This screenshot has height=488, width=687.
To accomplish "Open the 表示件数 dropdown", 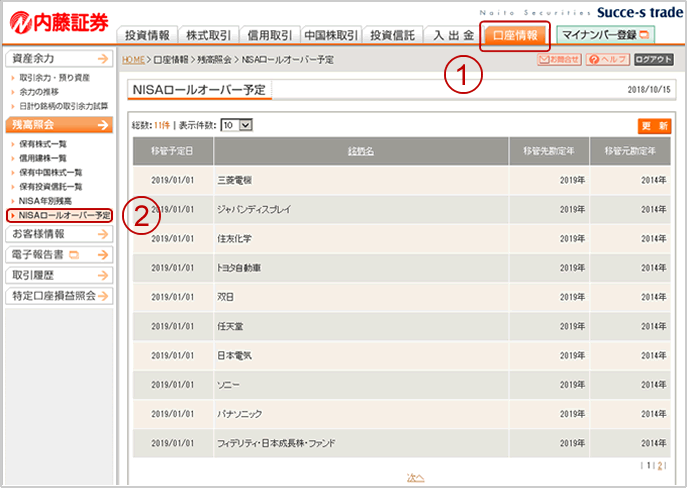I will click(236, 125).
